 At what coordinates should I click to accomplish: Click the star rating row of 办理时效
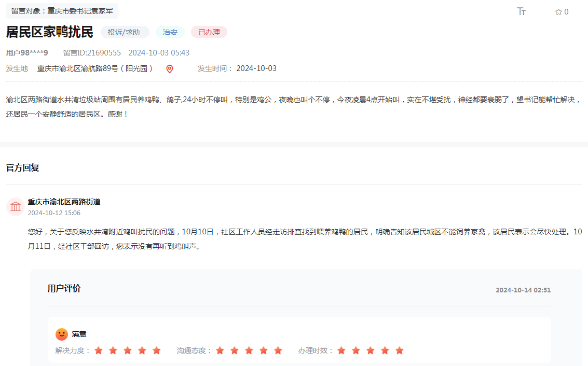[x=370, y=350]
